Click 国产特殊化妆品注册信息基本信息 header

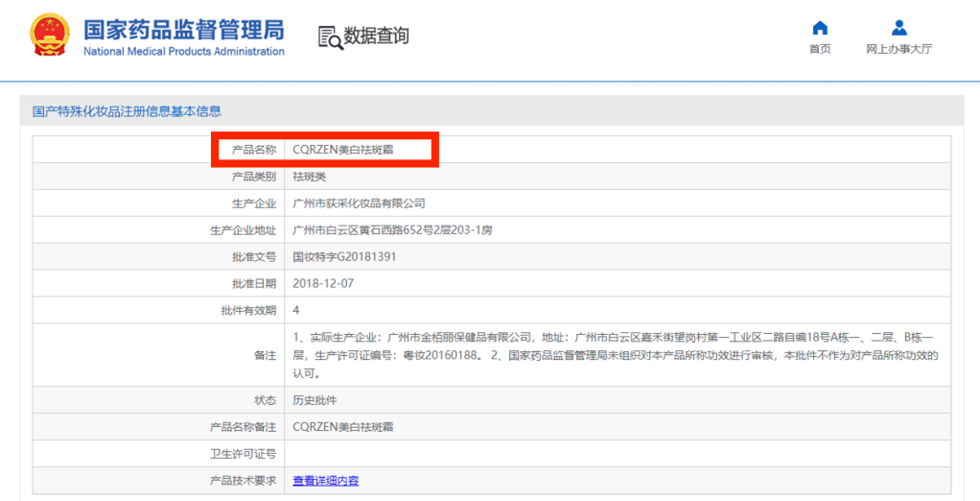(x=127, y=112)
